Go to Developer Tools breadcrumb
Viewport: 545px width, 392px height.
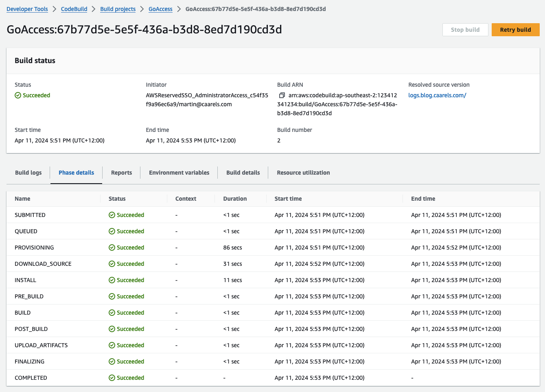pyautogui.click(x=27, y=9)
